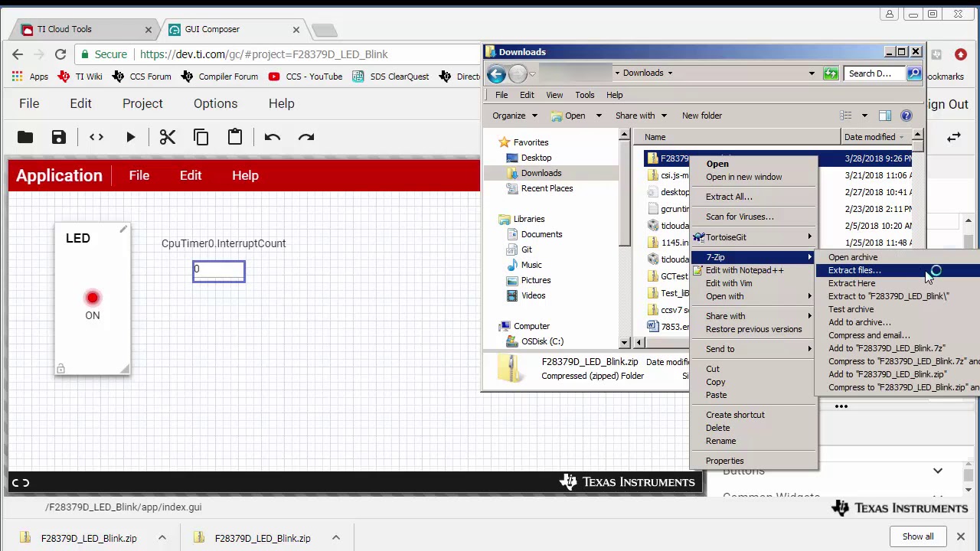This screenshot has height=551, width=980.
Task: Click the undo arrow icon
Action: [x=273, y=137]
